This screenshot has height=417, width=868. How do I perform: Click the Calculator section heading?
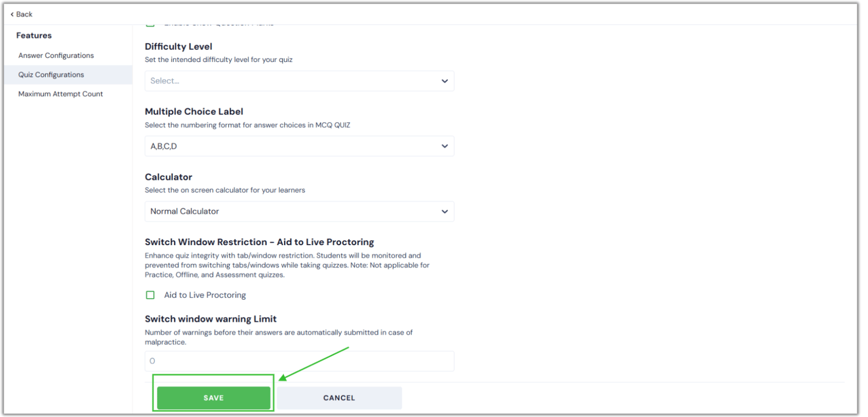[x=169, y=177]
